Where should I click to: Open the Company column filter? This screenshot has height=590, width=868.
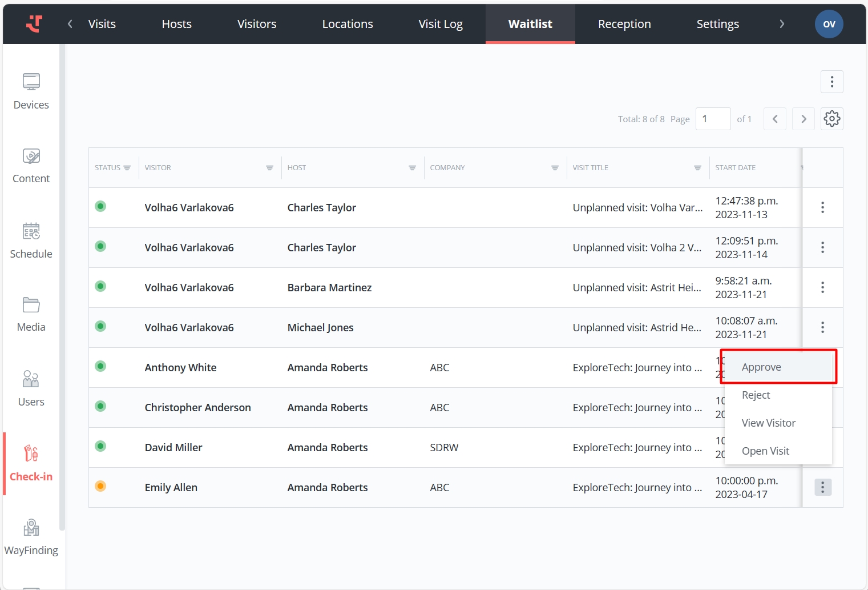pyautogui.click(x=555, y=168)
